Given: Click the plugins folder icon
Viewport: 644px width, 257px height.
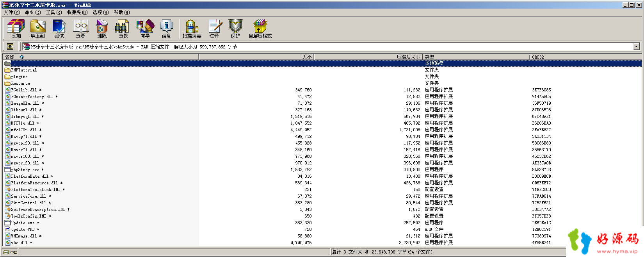Looking at the screenshot, I should tap(7, 77).
